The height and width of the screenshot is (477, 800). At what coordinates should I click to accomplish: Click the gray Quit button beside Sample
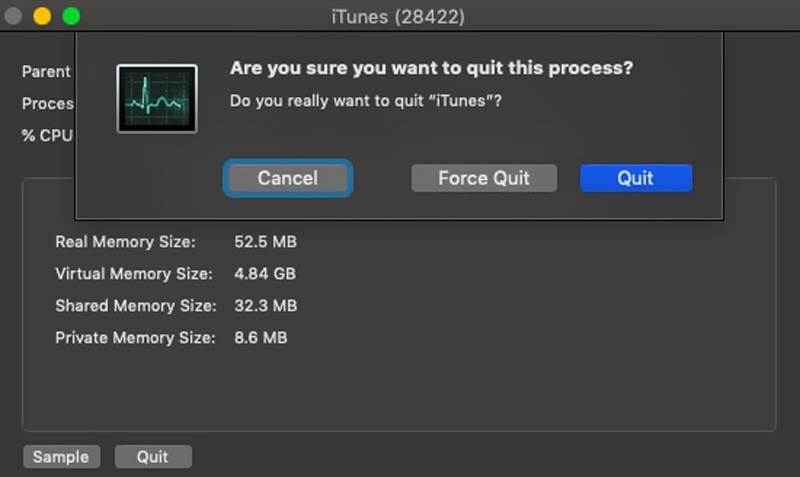pos(153,457)
